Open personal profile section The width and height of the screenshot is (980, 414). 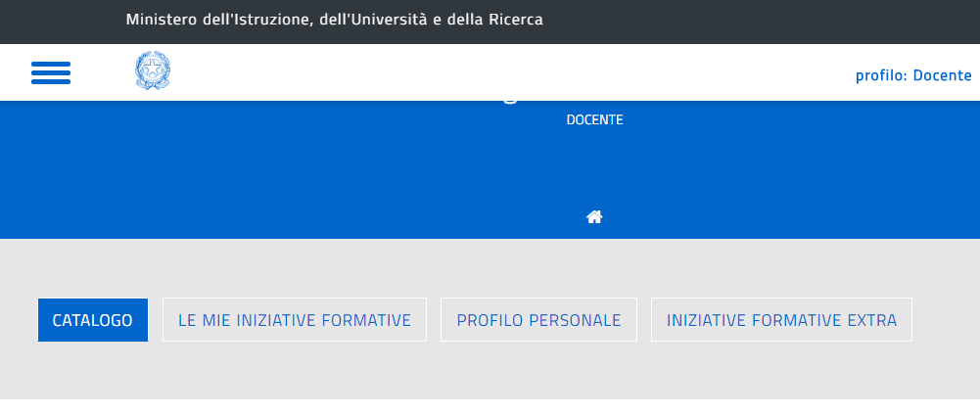coord(538,320)
